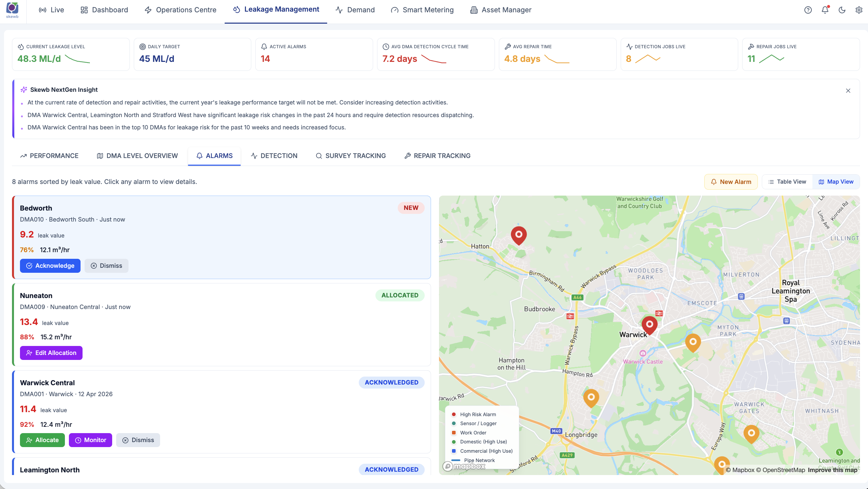868x489 pixels.
Task: Click the Skewb logo icon
Action: click(12, 10)
